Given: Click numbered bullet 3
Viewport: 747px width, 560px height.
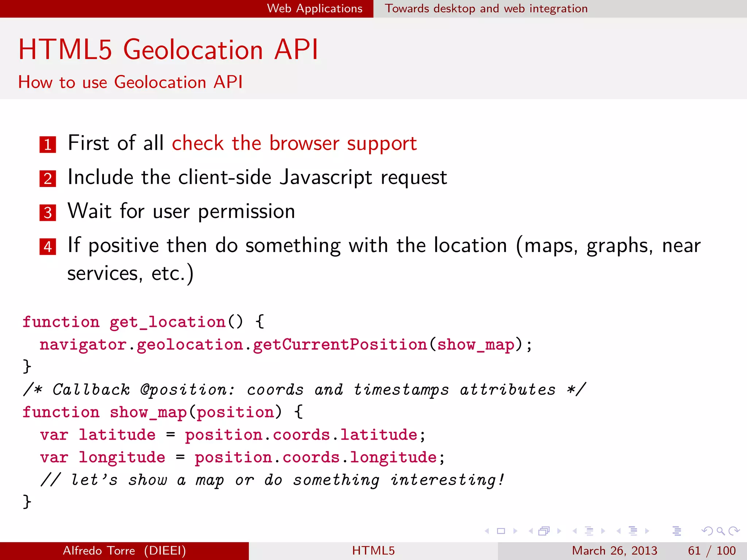Looking at the screenshot, I should coord(48,213).
